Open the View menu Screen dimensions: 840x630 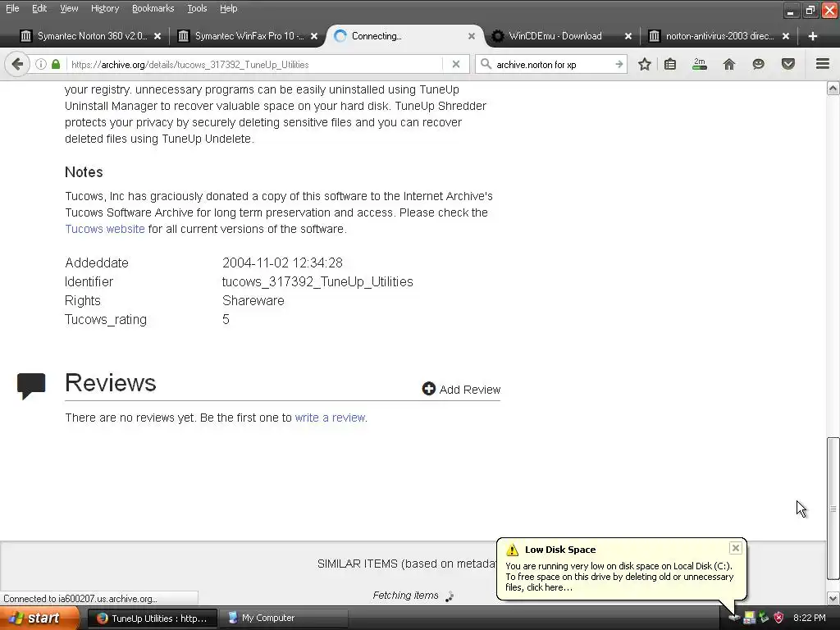[69, 8]
